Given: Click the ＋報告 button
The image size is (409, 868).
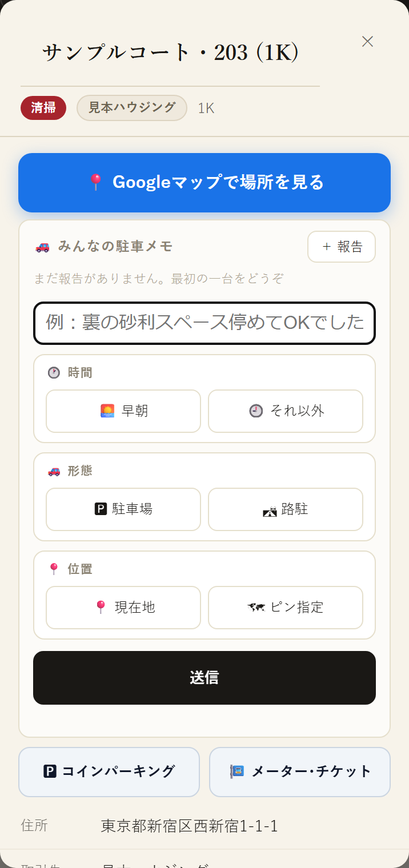Looking at the screenshot, I should point(342,247).
